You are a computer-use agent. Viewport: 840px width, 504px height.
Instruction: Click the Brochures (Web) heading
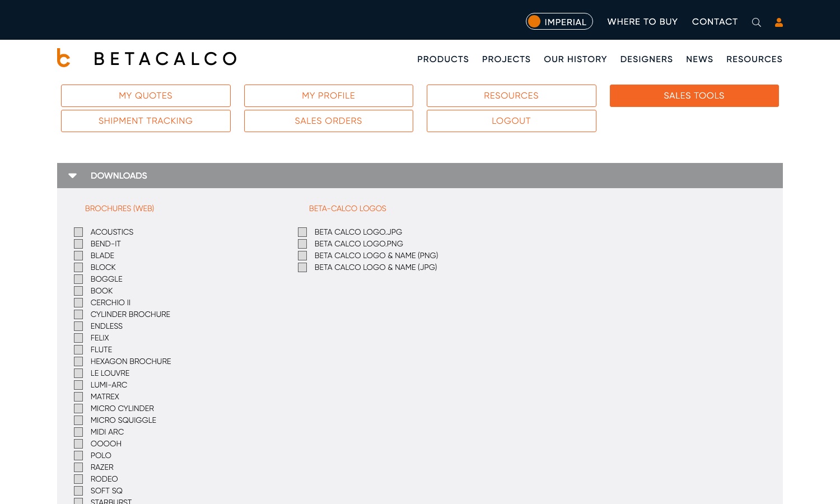coord(119,208)
